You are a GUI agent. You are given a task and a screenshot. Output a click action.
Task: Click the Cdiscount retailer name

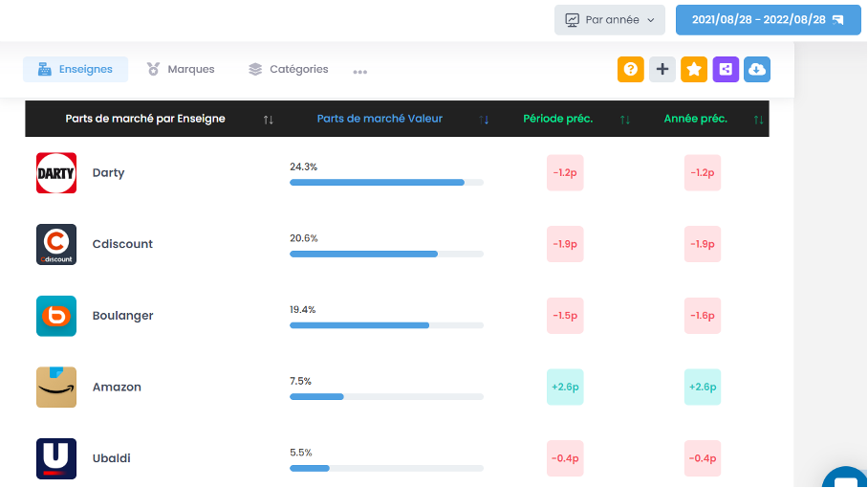tap(122, 244)
